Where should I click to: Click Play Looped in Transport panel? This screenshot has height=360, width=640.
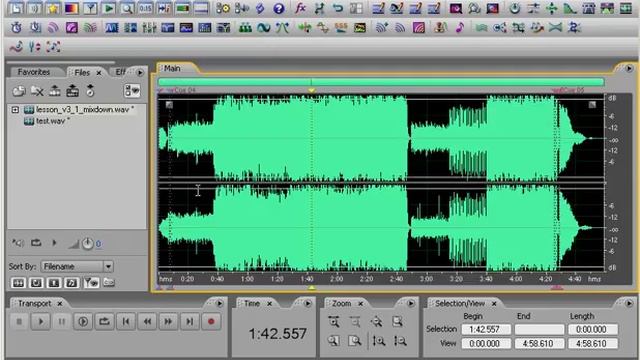tap(104, 322)
